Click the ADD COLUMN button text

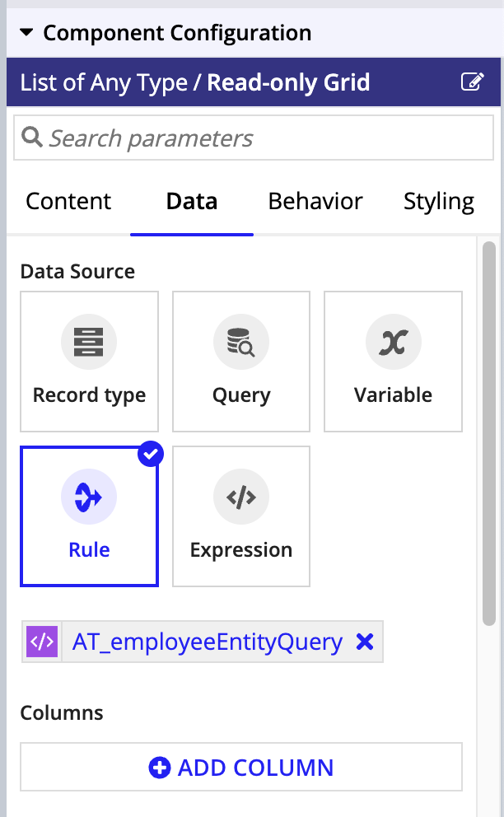(255, 768)
